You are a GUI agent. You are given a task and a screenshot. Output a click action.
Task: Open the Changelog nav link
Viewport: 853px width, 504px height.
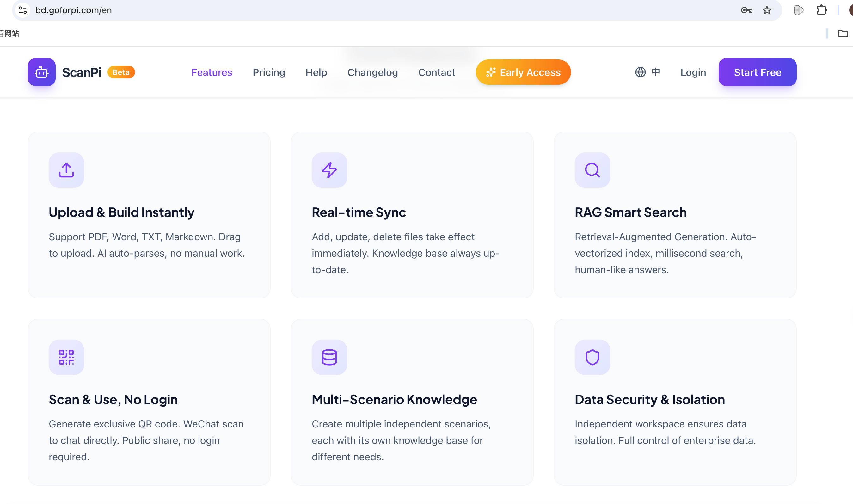pyautogui.click(x=372, y=72)
